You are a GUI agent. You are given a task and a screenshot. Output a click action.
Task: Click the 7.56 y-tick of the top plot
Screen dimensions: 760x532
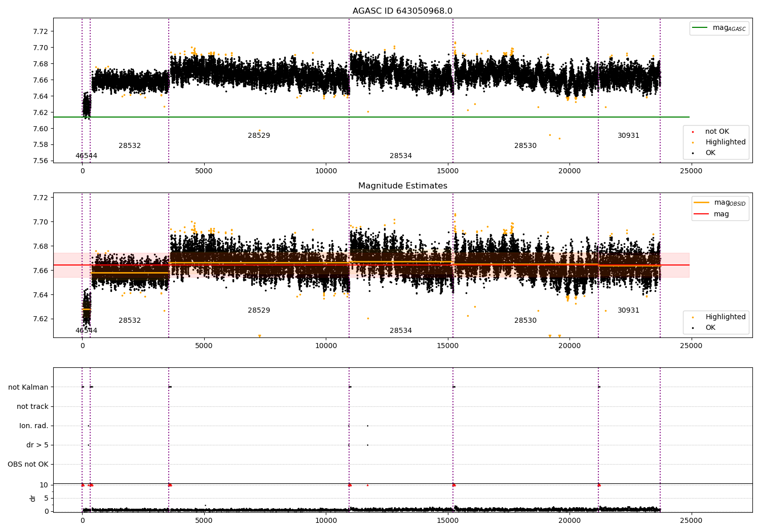point(40,161)
